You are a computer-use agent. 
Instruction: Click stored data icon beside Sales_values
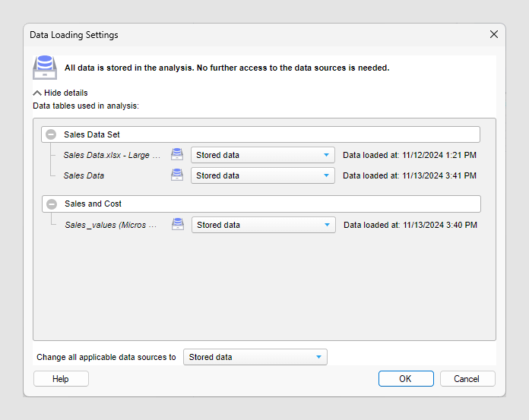pyautogui.click(x=177, y=225)
